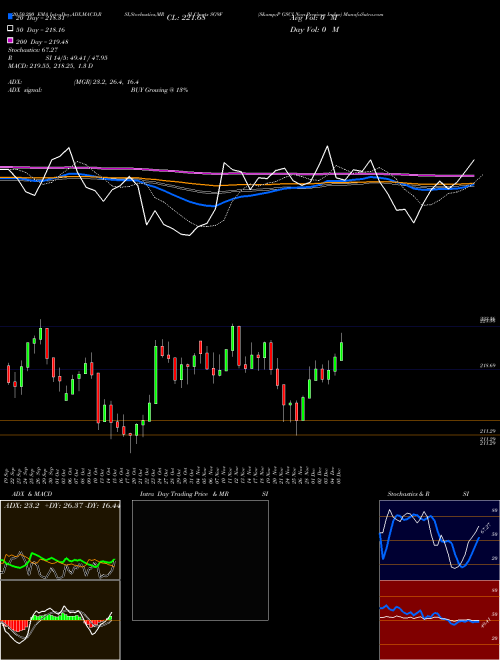This screenshot has width=500, height=660.
Task: Click the moving averages line chart
Action: (x=240, y=192)
